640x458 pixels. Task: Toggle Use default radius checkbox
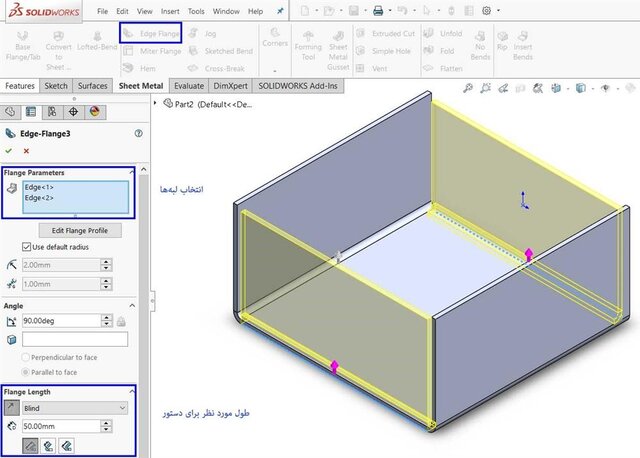tap(27, 247)
